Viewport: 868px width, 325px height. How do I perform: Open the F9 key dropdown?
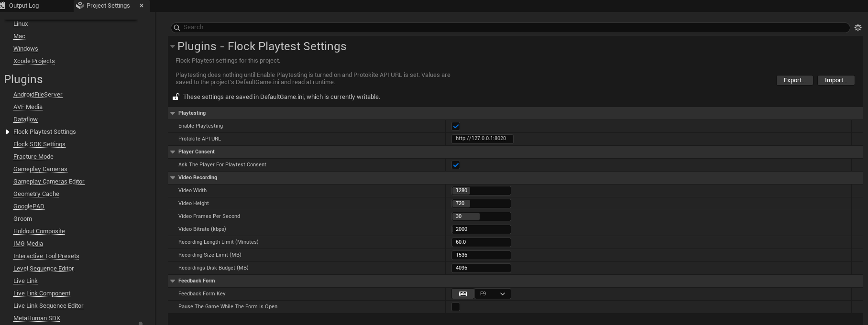click(493, 294)
